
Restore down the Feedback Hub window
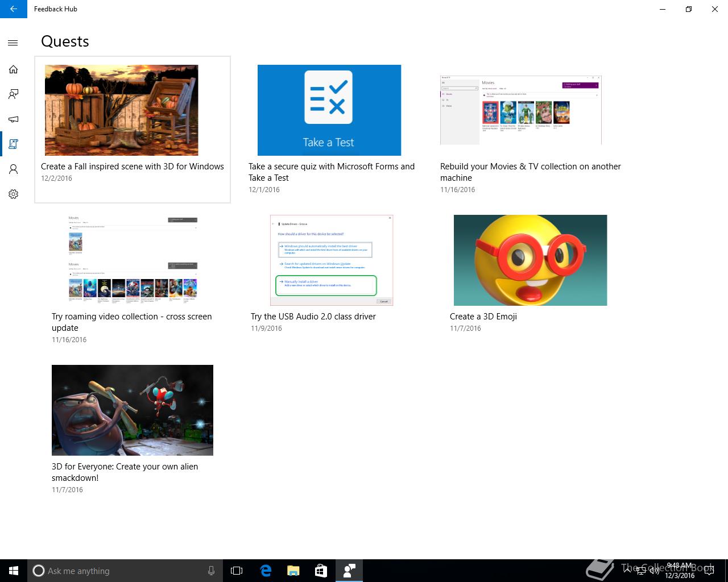tap(689, 9)
